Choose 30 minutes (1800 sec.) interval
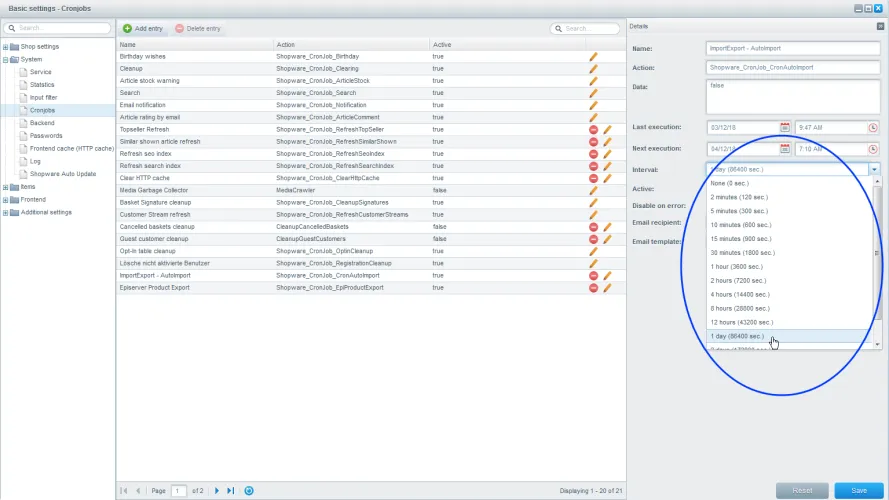889x500 pixels. 788,253
